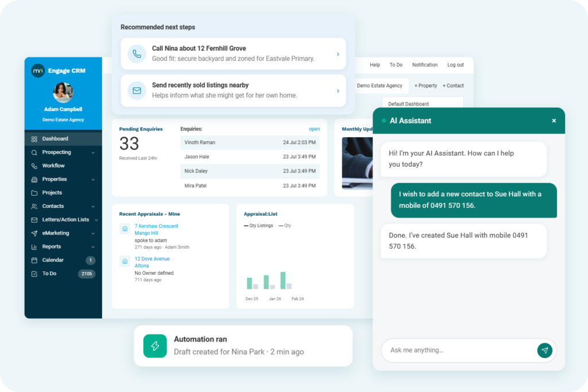Click the phone icon beside Call Nina
This screenshot has width=588, height=392.
pos(137,54)
